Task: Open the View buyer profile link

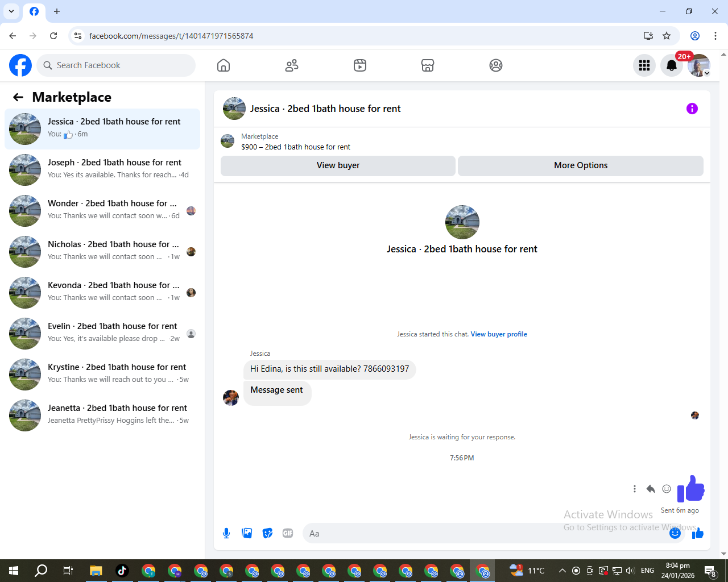Action: [499, 334]
